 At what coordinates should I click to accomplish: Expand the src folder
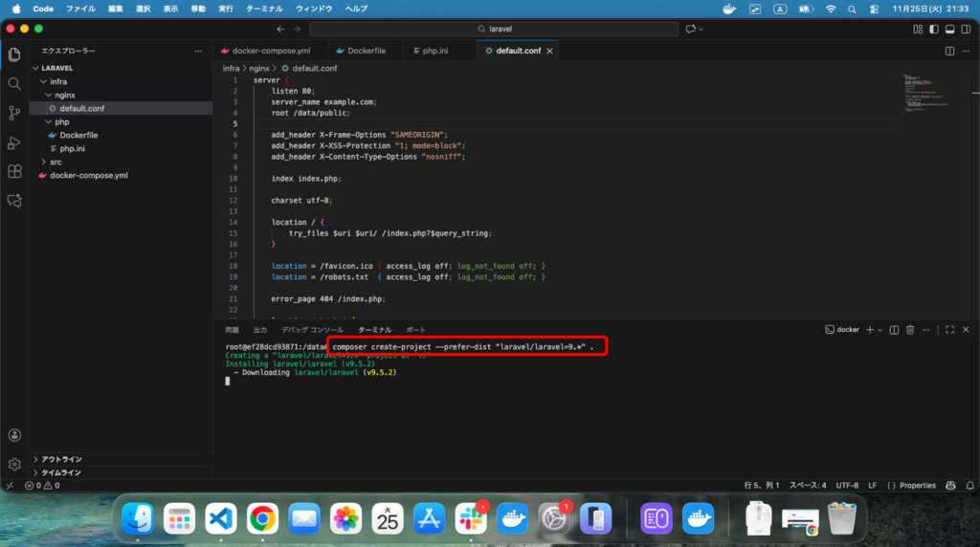point(56,162)
